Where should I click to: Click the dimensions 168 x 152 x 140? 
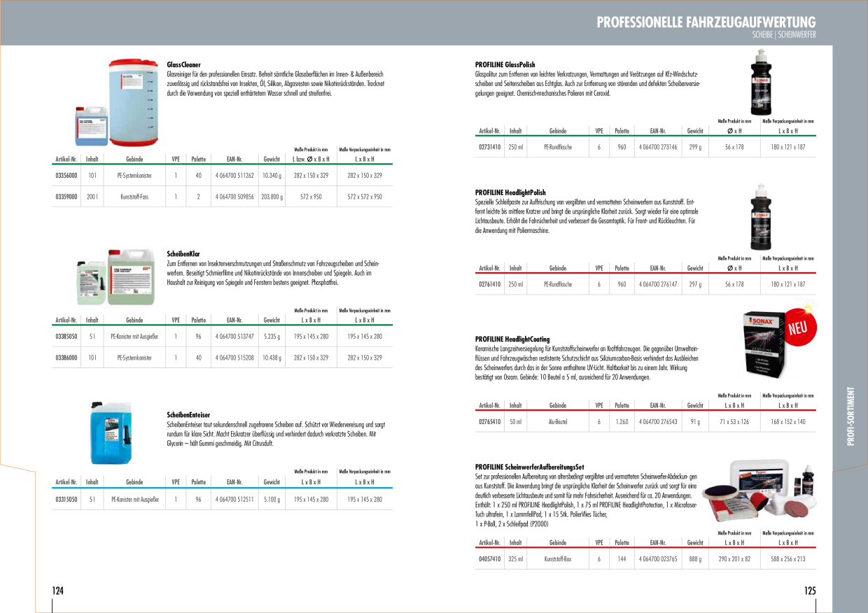pos(787,422)
